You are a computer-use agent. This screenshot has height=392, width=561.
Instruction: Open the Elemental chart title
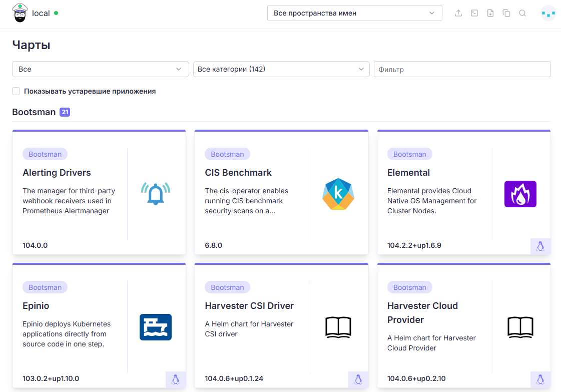point(408,173)
